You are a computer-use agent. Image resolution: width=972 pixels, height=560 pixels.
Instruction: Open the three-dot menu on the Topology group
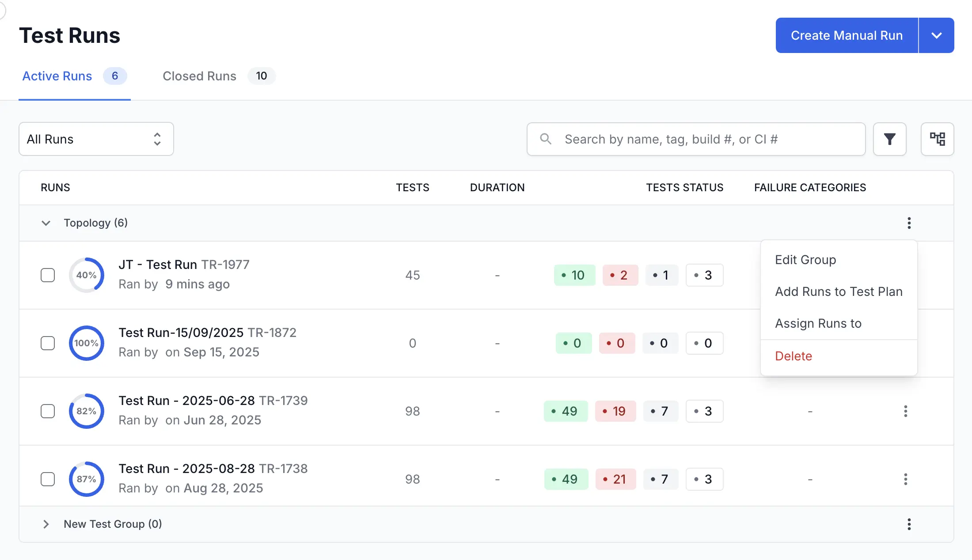tap(909, 223)
